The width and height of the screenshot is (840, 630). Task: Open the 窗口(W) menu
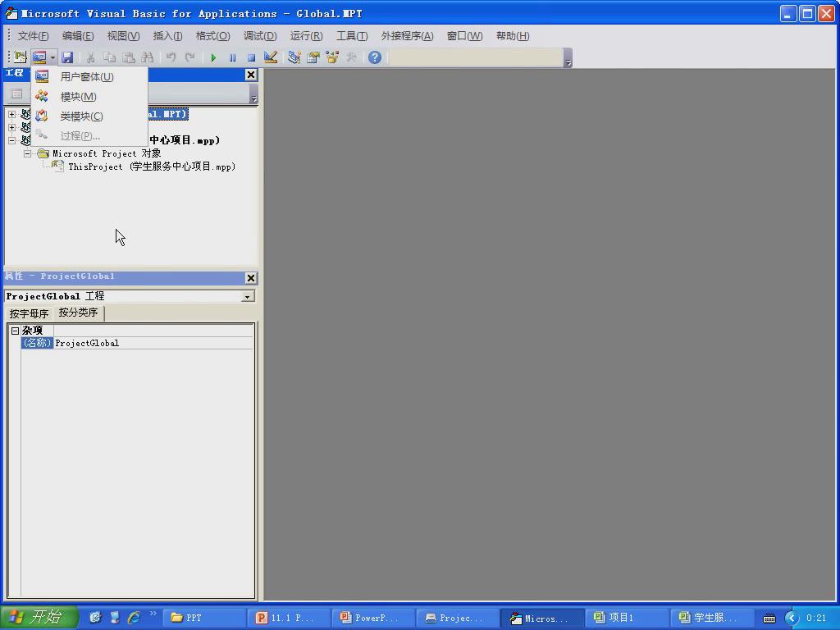[x=464, y=36]
